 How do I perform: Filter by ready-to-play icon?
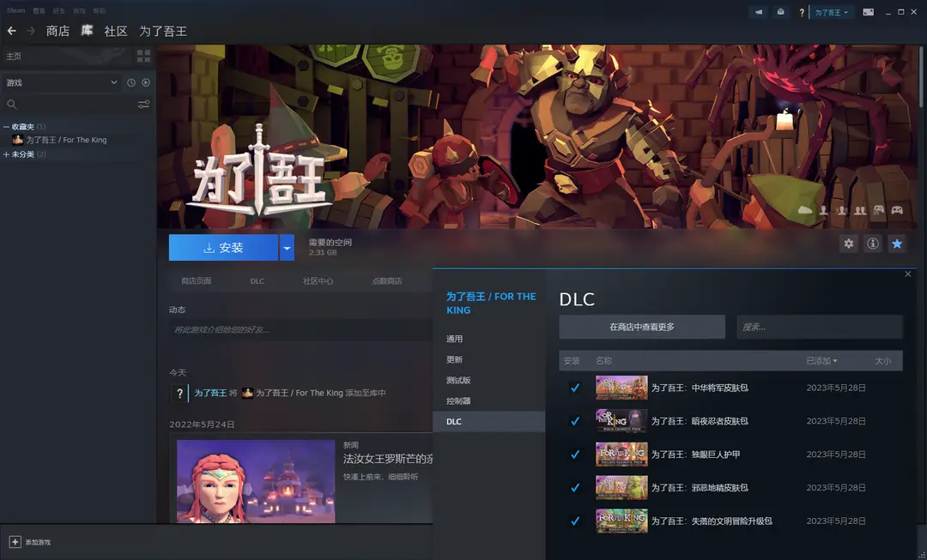pos(146,82)
